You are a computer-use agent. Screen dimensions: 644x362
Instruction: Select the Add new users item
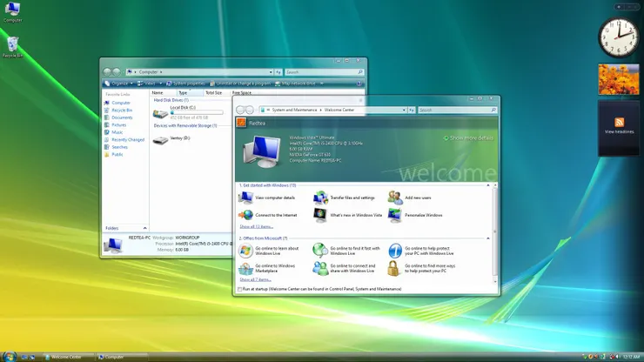410,198
